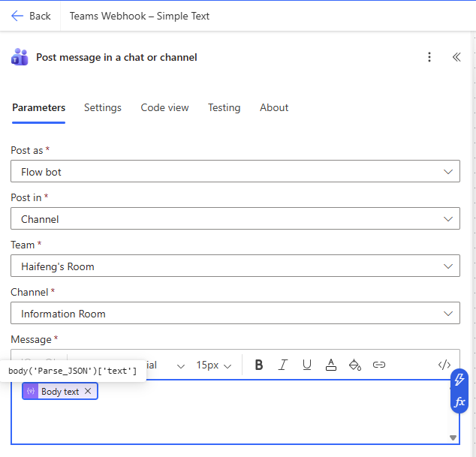Open the Code view tab
Viewport: 476px width, 457px height.
coord(164,107)
